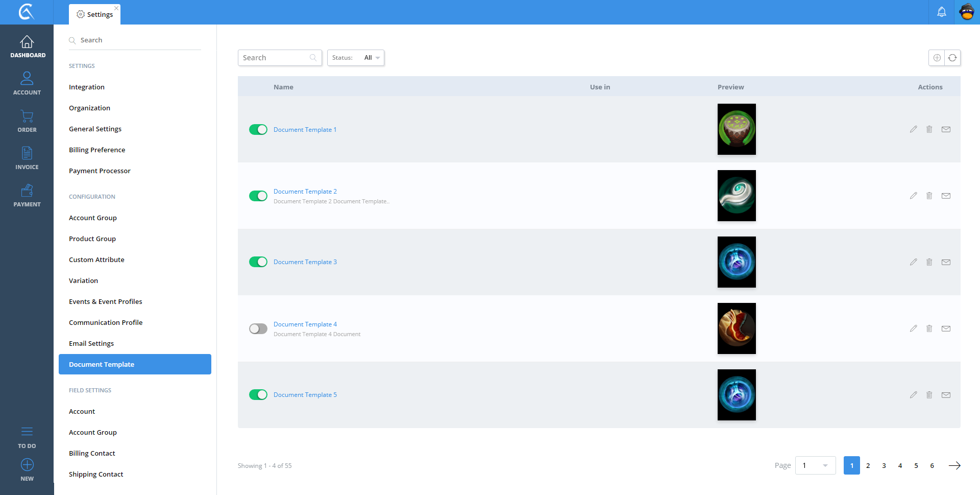Open the notifications bell icon

tap(941, 12)
